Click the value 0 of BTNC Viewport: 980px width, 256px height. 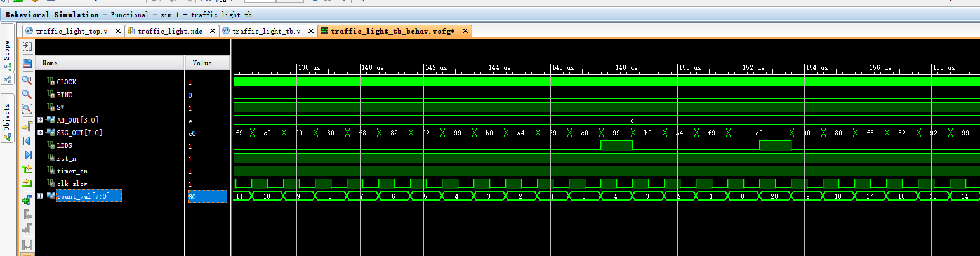tap(190, 95)
